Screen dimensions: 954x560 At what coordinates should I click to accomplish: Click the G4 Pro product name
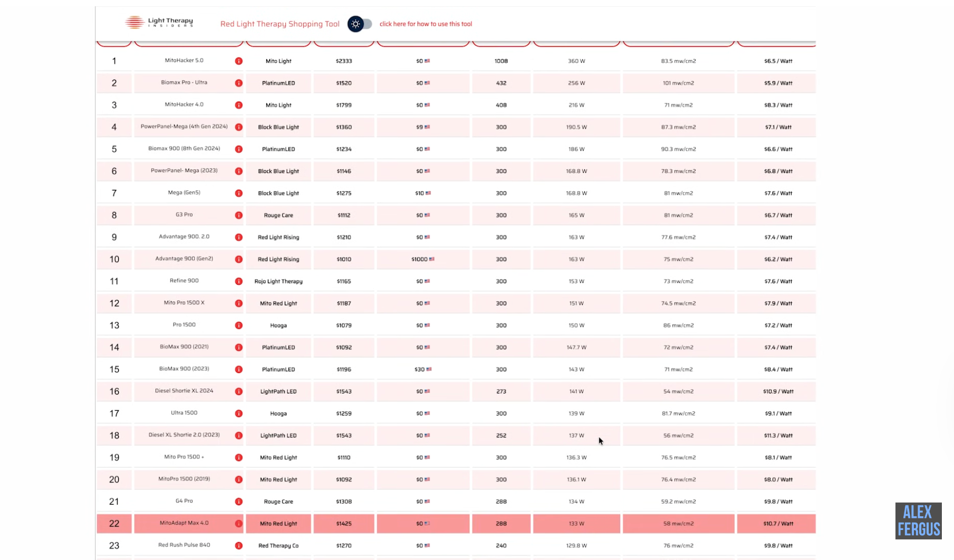[184, 501]
